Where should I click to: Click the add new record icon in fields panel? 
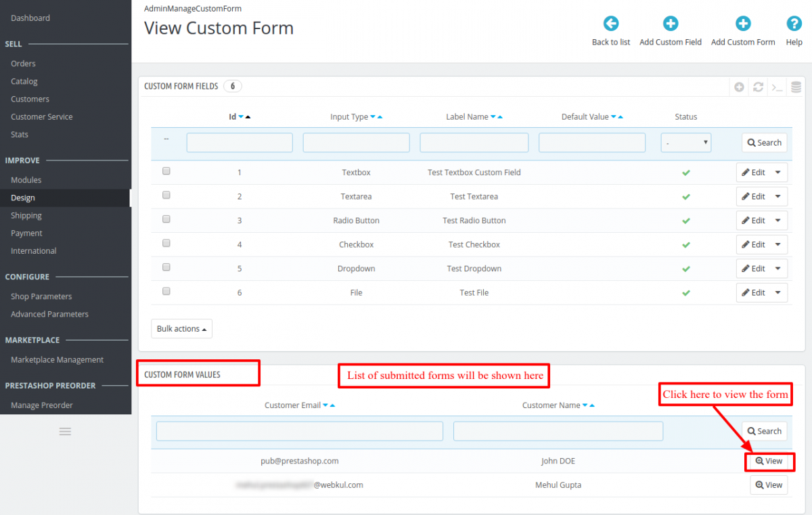click(740, 87)
